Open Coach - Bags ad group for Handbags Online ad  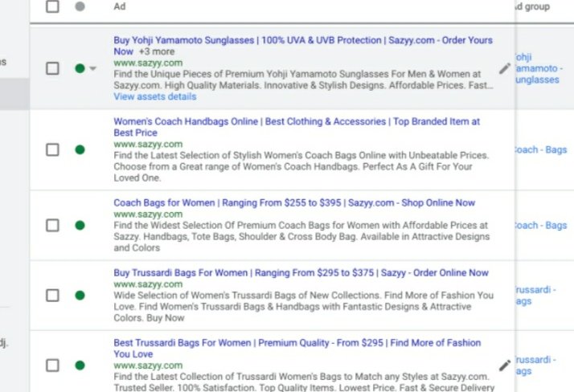541,149
